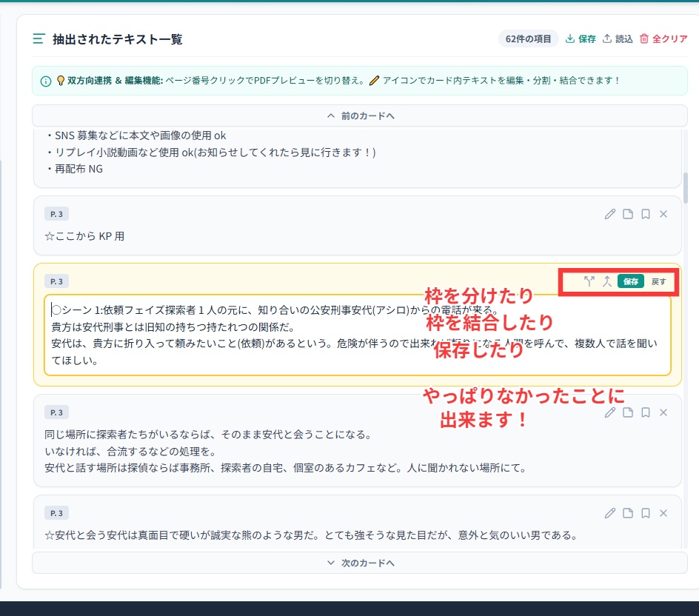Click the text ・再配布 NG

pos(75,169)
